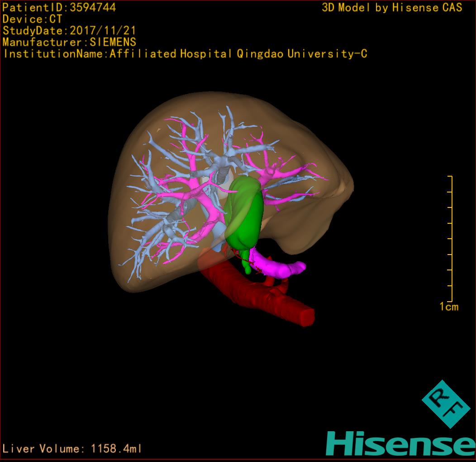Click the magenta structure below the gallbladder
The image size is (476, 462).
[278, 264]
